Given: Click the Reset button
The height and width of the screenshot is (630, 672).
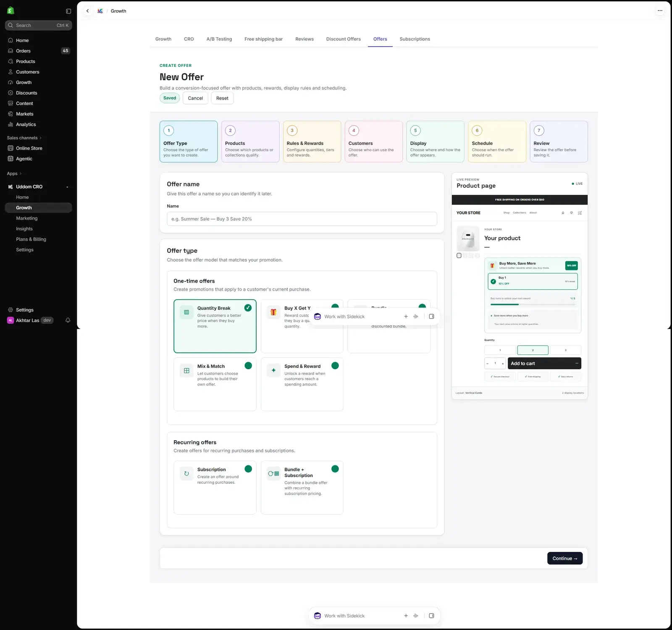Looking at the screenshot, I should pos(222,98).
